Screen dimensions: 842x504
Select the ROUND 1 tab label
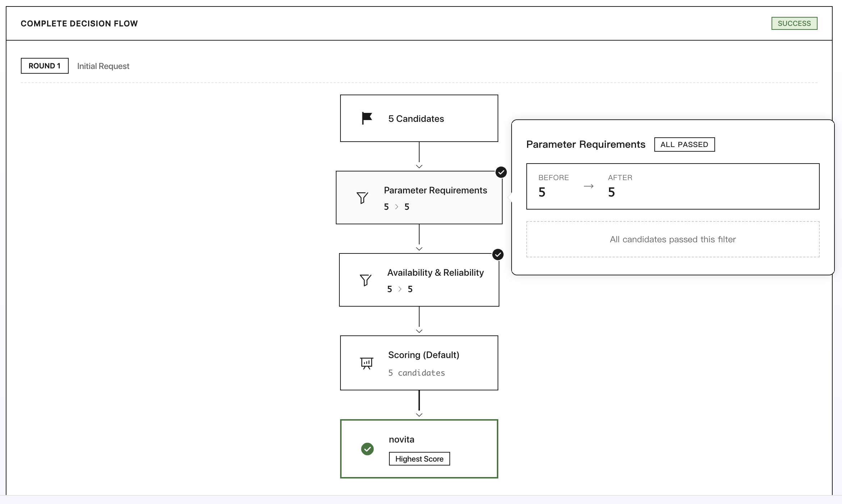pos(45,66)
